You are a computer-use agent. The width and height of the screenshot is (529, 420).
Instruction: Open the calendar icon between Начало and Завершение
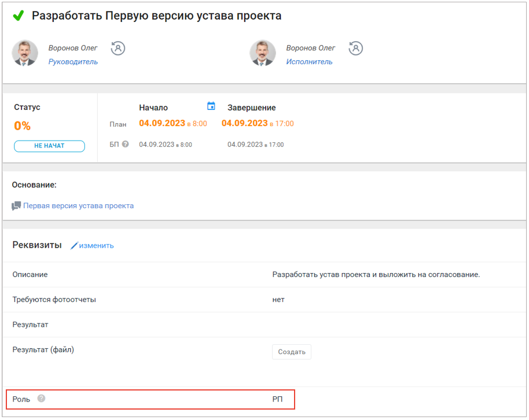(x=211, y=106)
